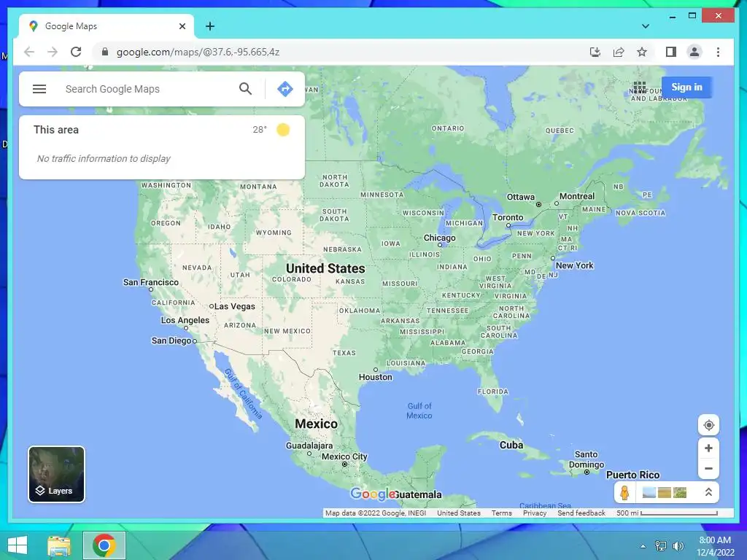Screen dimensions: 747x560
Task: Open Chrome three-dot menu
Action: click(718, 52)
